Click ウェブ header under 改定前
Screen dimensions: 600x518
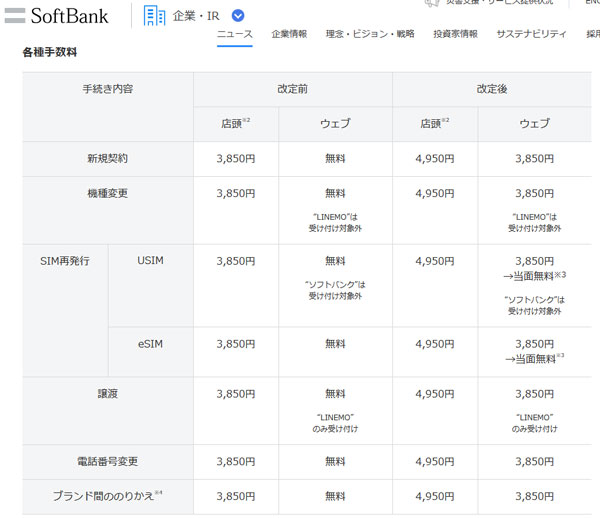pos(335,123)
